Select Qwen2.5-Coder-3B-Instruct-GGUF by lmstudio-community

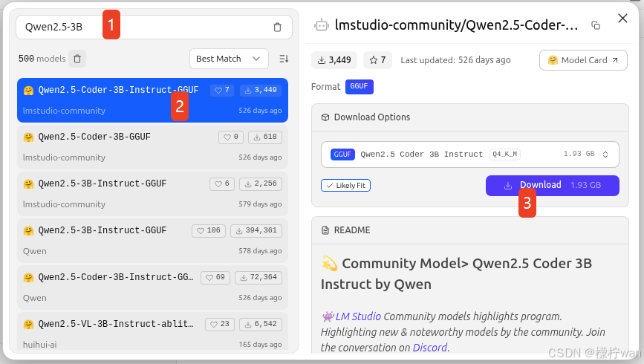[x=152, y=100]
